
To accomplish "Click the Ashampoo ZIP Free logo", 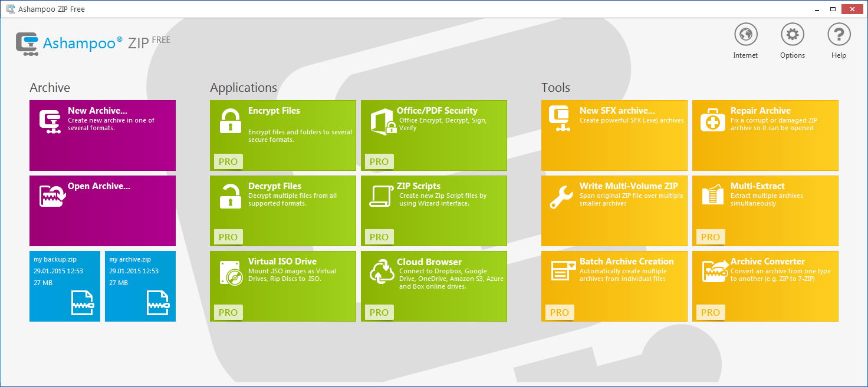I will [x=93, y=43].
